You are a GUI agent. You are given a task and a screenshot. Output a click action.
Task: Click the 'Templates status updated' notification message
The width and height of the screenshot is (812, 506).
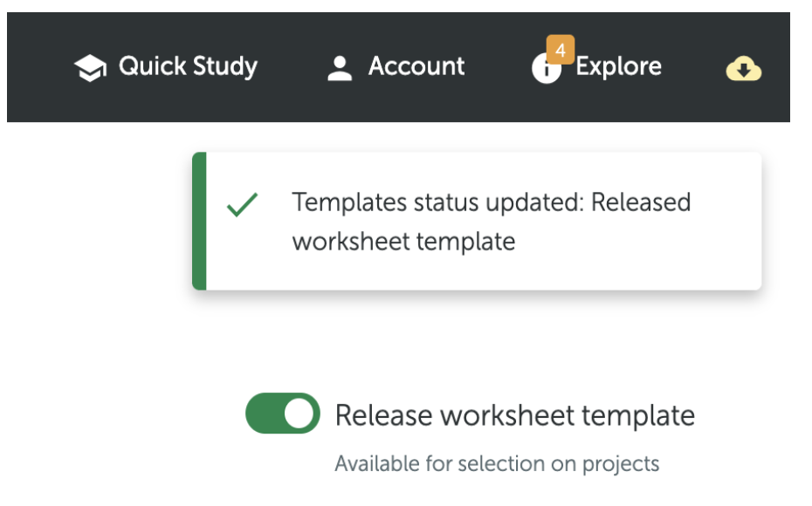pyautogui.click(x=492, y=222)
